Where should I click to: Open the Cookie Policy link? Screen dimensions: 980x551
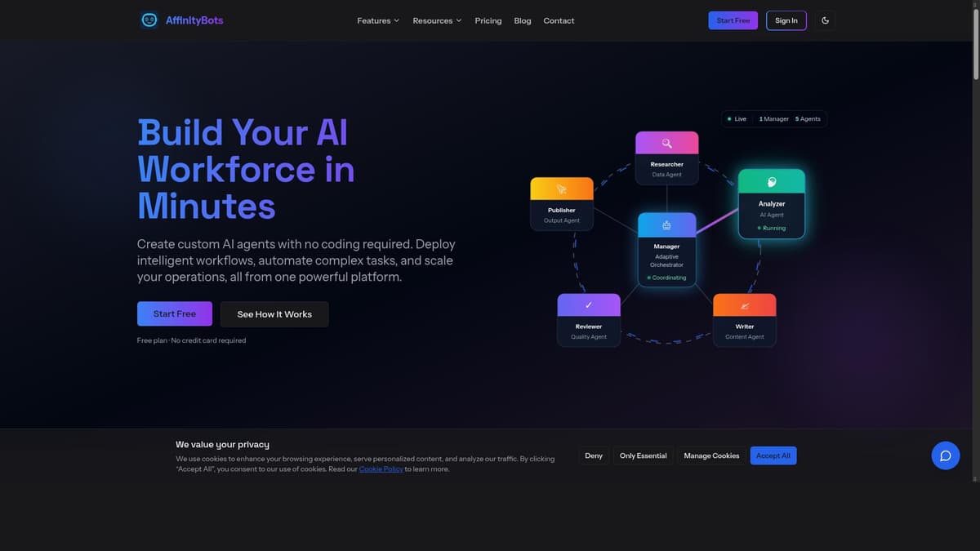pos(381,469)
